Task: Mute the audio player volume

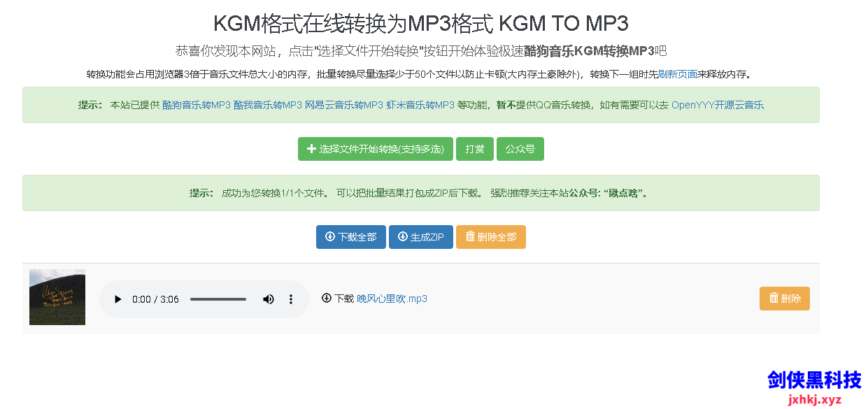Action: [x=268, y=299]
